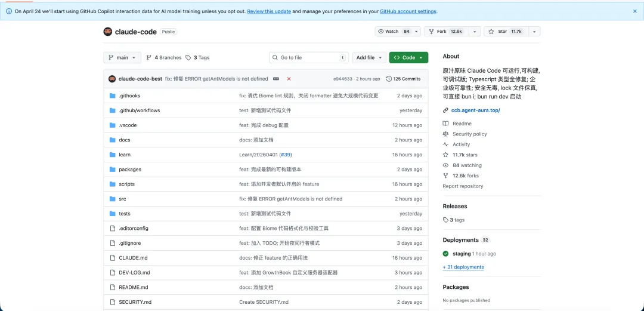Open commit 'Learn/20260401'
The height and width of the screenshot is (311, 644).
pyautogui.click(x=258, y=155)
